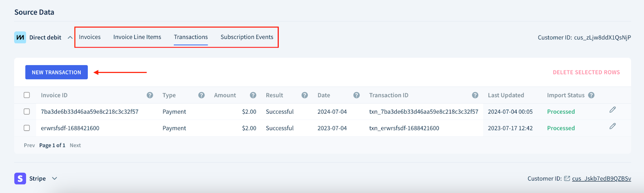Select the 7ba3de6b33d46aa59e8c218c3c32f57 row checkbox
The width and height of the screenshot is (644, 193).
(27, 112)
